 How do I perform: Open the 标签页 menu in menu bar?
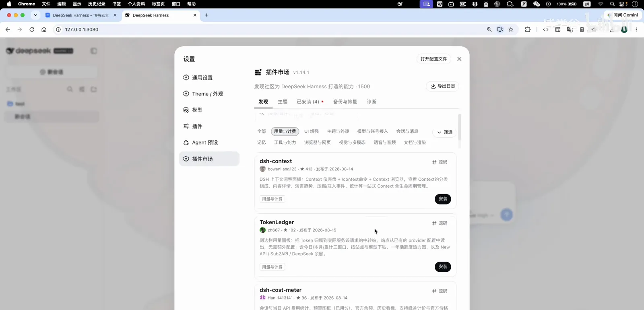158,4
